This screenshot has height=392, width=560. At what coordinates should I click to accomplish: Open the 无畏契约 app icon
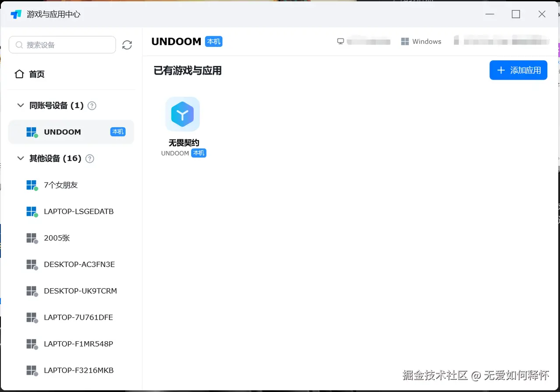[x=182, y=114]
